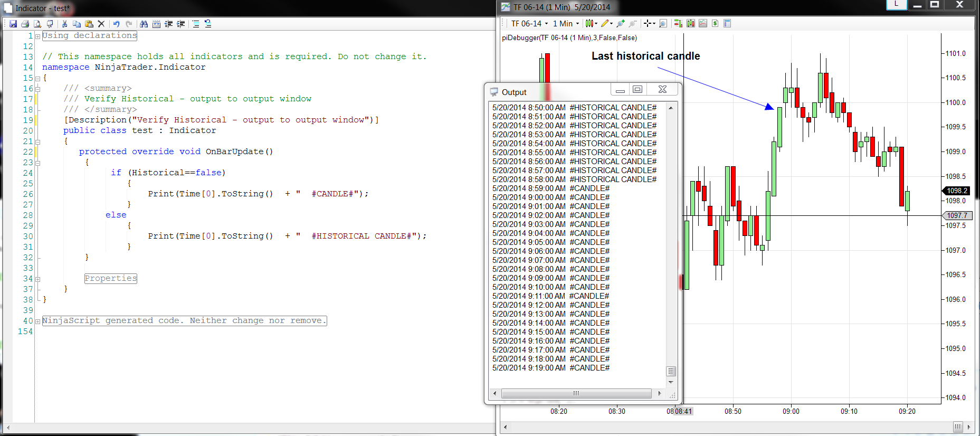Select output line '8:58:00 AM #HISTORICAL CANDLE#'
This screenshot has width=980, height=436.
(x=574, y=179)
